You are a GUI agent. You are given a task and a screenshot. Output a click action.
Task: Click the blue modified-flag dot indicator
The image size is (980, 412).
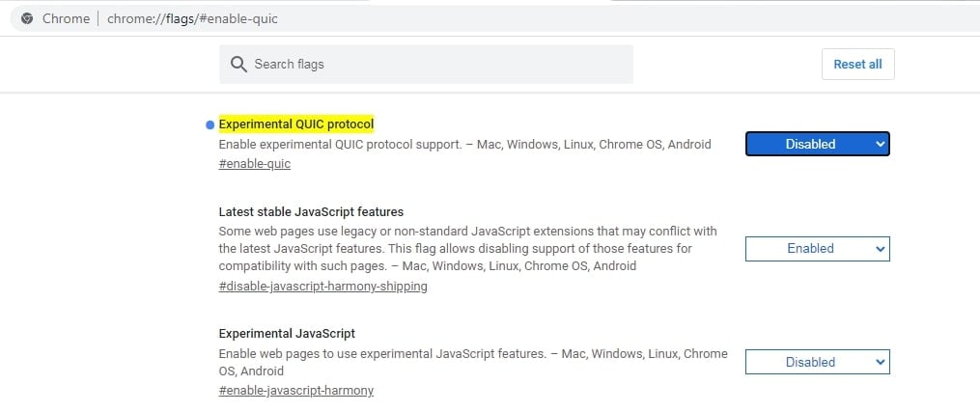tap(210, 125)
